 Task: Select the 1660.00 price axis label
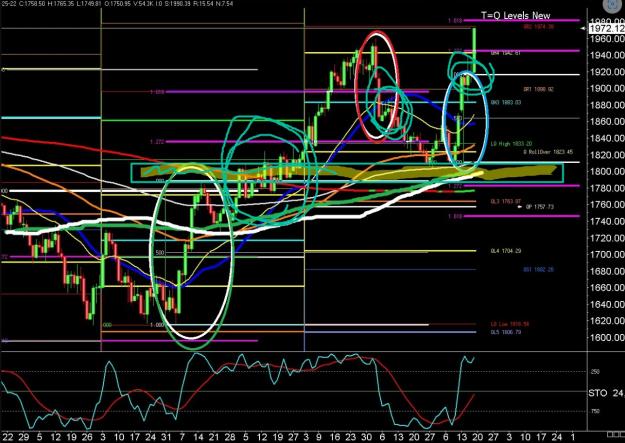point(607,287)
